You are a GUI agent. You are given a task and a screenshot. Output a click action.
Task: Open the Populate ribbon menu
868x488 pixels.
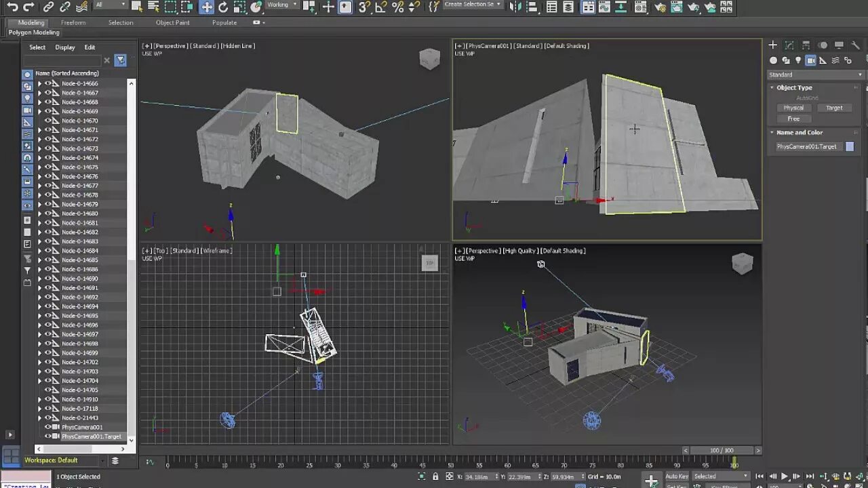coord(224,22)
